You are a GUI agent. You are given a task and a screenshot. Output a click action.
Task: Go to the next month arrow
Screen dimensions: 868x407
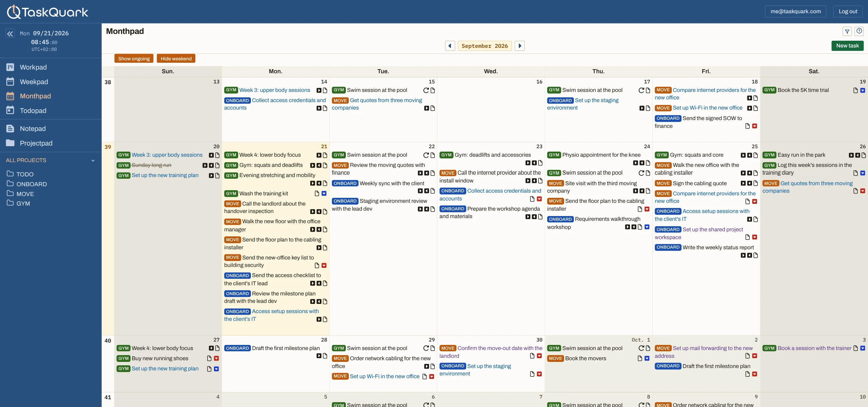[520, 46]
